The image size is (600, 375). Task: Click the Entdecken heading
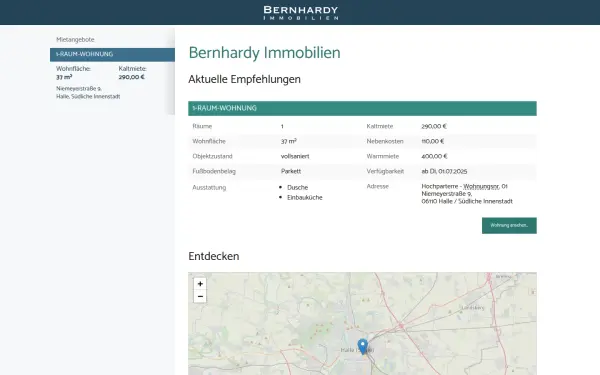[x=214, y=256]
